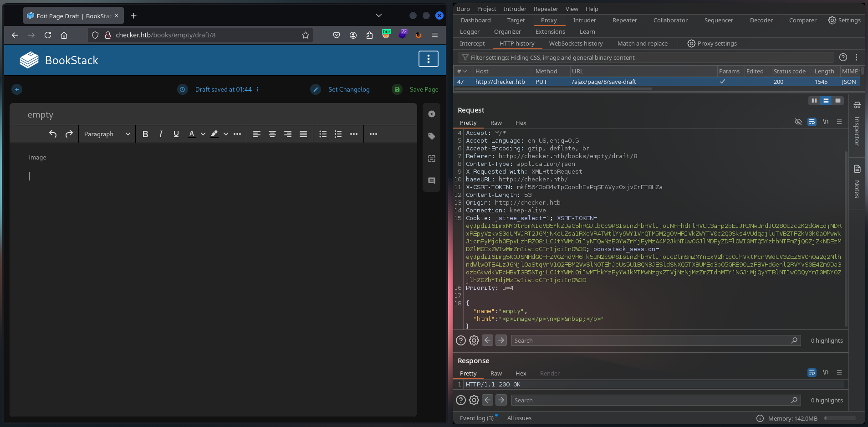The image size is (868, 427).
Task: Toggle hide non-printable characters in Request
Action: pyautogui.click(x=798, y=122)
